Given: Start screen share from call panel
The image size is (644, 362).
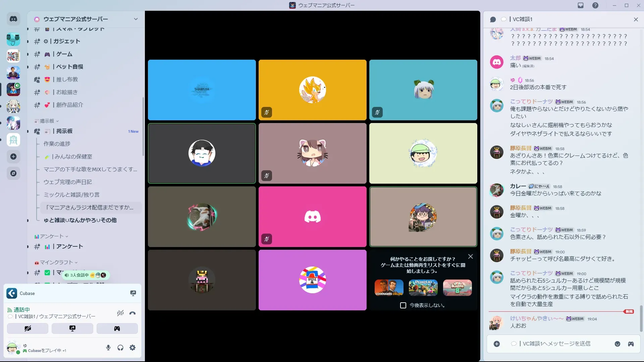Looking at the screenshot, I should coord(72,328).
